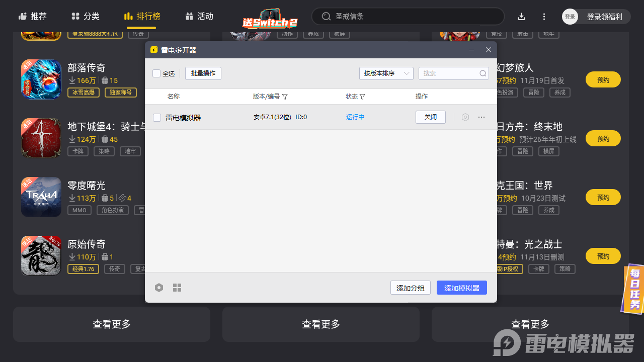Click 预约 next to 幻梦旅人
This screenshot has height=362, width=644.
click(x=603, y=79)
